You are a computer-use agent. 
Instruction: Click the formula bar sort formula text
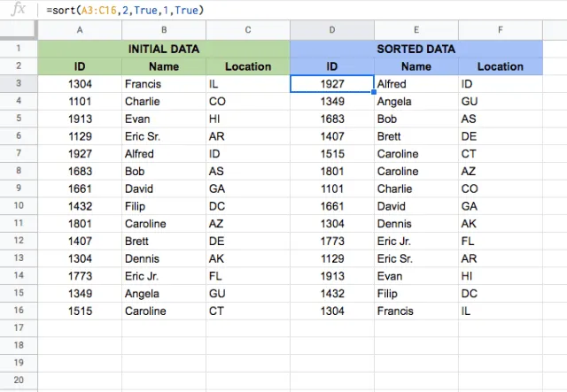click(x=125, y=10)
